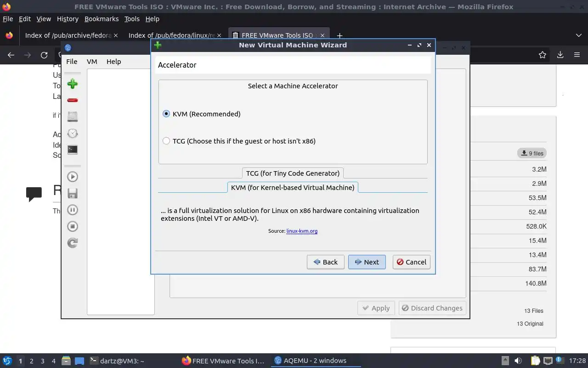Switch to KVM (for Kernel-based Virtual Machine) tab

pos(293,187)
